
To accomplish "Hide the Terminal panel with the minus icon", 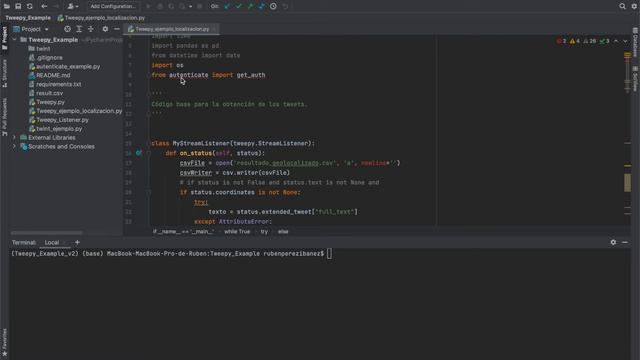I will coord(625,242).
